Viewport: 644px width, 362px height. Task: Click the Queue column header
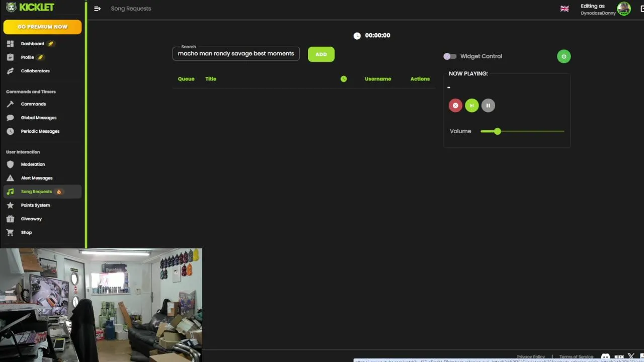pyautogui.click(x=186, y=79)
